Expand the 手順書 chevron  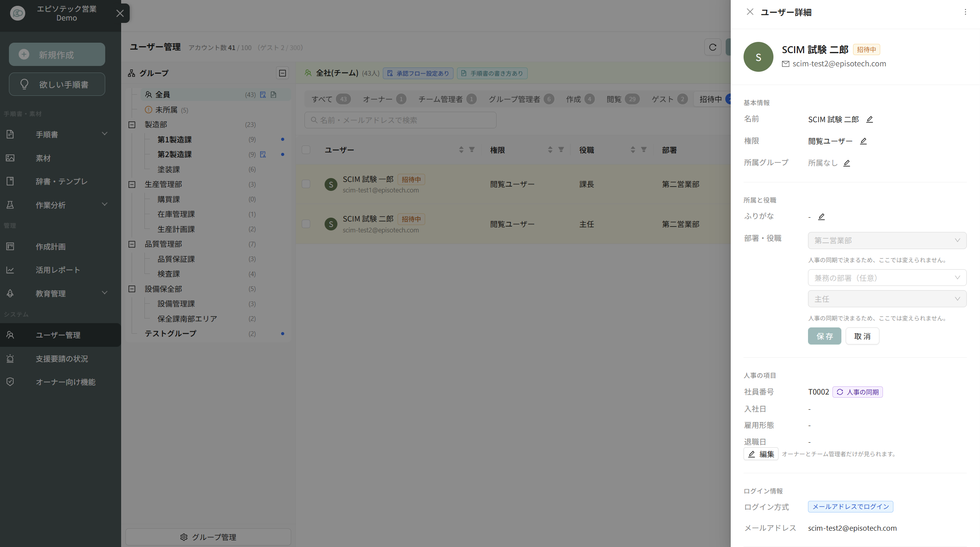pyautogui.click(x=104, y=134)
